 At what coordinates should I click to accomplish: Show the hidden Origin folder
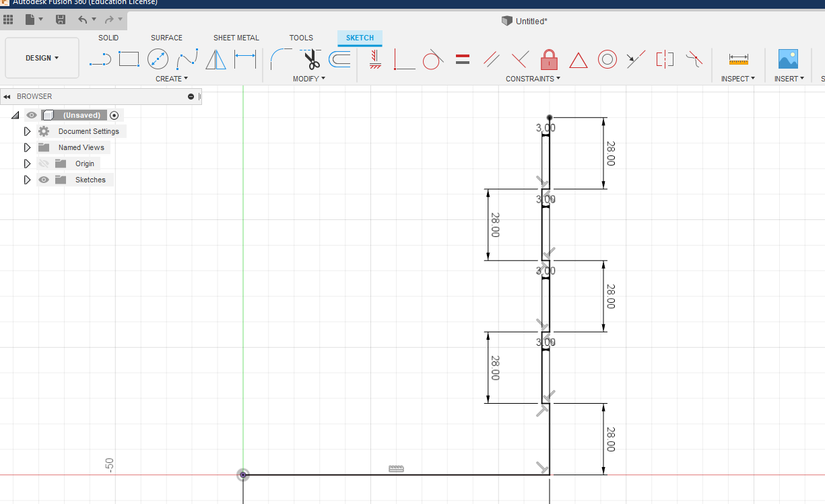click(x=44, y=164)
